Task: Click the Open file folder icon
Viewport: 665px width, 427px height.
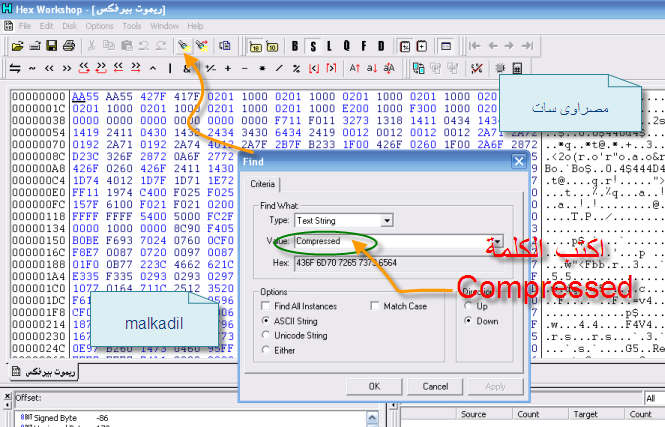Action: 17,46
